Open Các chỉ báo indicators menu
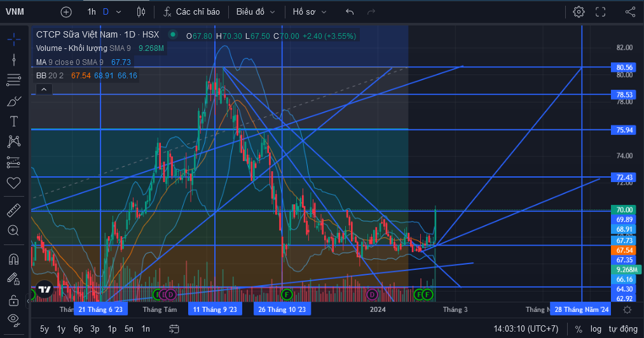 (191, 12)
